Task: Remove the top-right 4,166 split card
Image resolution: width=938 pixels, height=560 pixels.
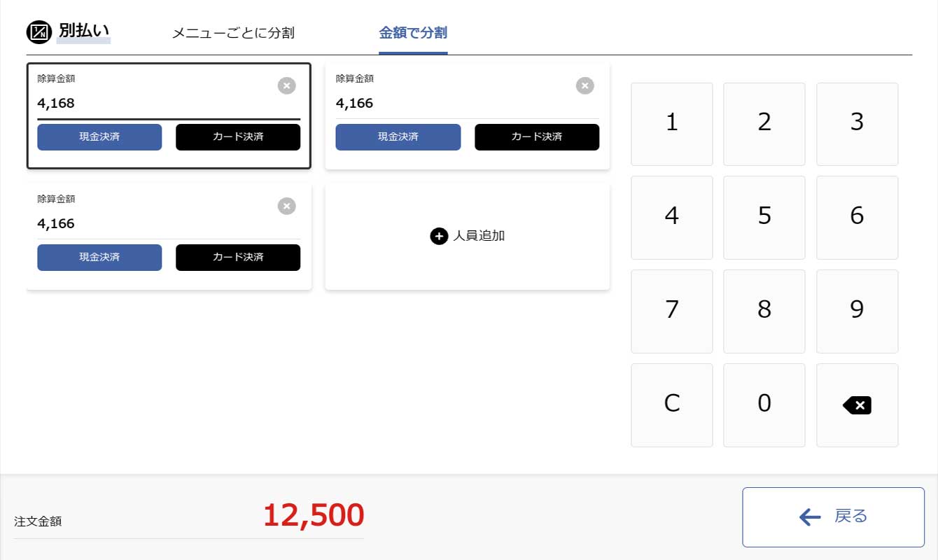Action: (x=584, y=85)
